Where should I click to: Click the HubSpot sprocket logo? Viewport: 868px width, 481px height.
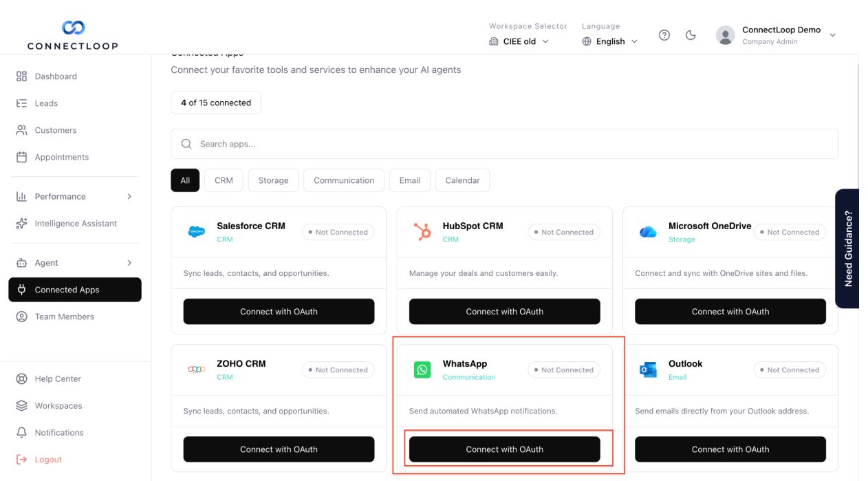point(422,232)
